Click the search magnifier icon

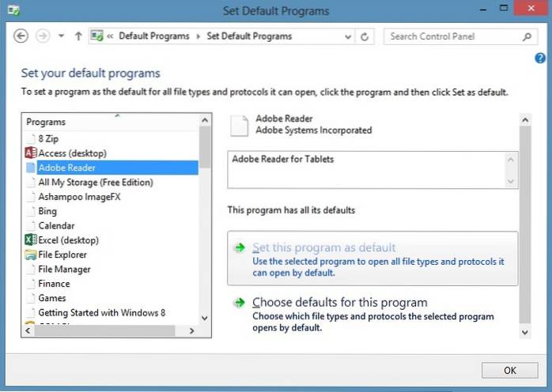pyautogui.click(x=527, y=36)
